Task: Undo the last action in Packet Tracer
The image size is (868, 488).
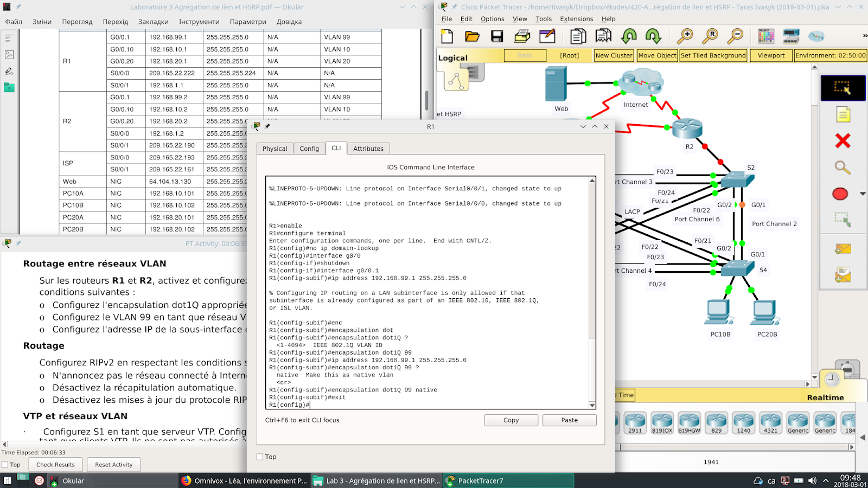Action: pyautogui.click(x=629, y=36)
